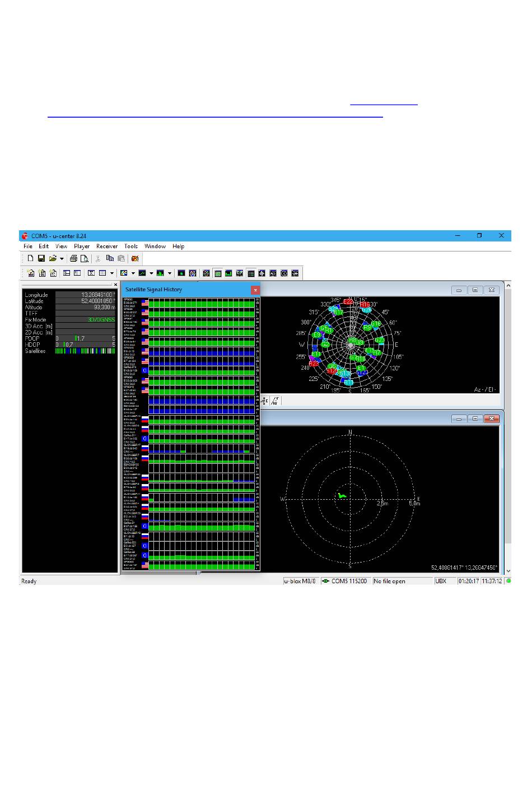This screenshot has height=795, width=532.
Task: Click the PDOP gauge bar
Action: [85, 338]
